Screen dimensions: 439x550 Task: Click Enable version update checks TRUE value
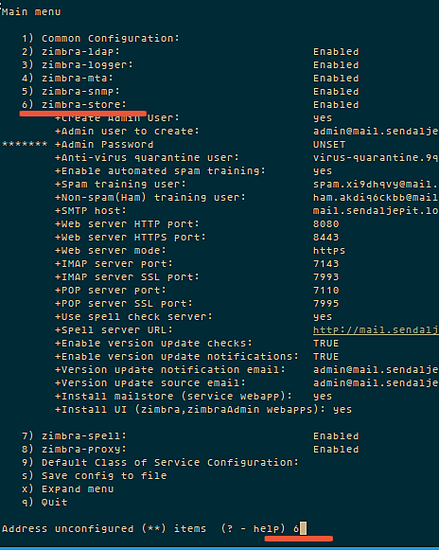point(326,343)
